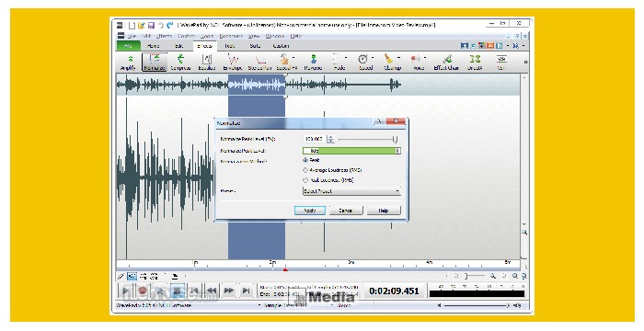Expand the Special FX dropdown arrow
The width and height of the screenshot is (644, 331).
[294, 58]
